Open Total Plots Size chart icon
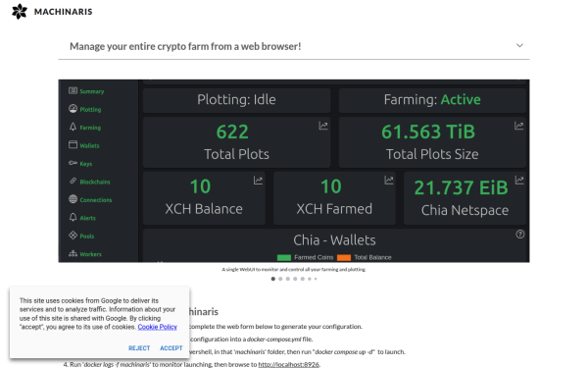Viewport: 588px width, 368px height. tap(518, 126)
